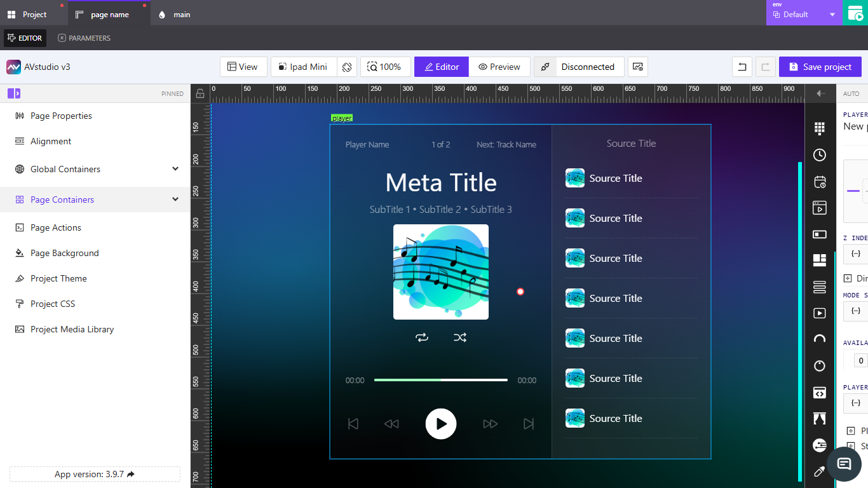Click the color picker eyedropper icon
The height and width of the screenshot is (488, 868).
819,471
